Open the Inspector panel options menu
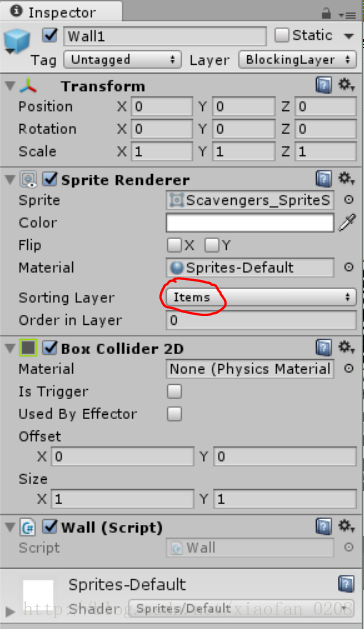Viewport: 364px width, 629px height. tap(347, 15)
